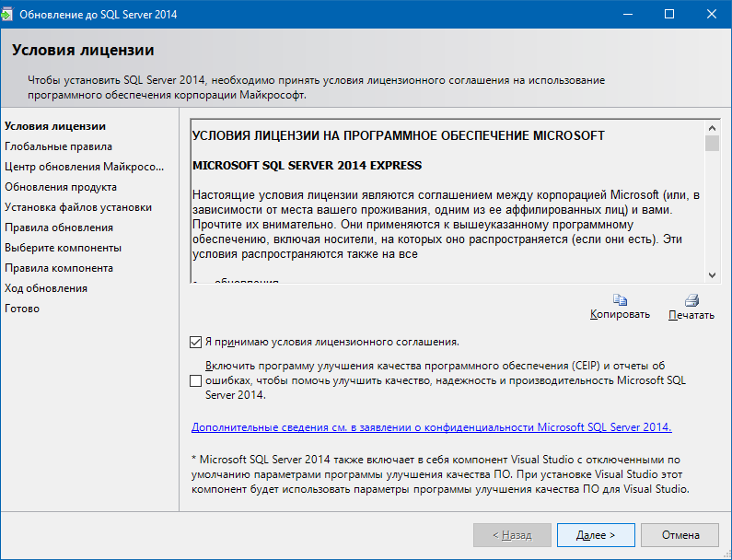The height and width of the screenshot is (560, 732).
Task: Click the '< Назад' button
Action: [x=512, y=535]
